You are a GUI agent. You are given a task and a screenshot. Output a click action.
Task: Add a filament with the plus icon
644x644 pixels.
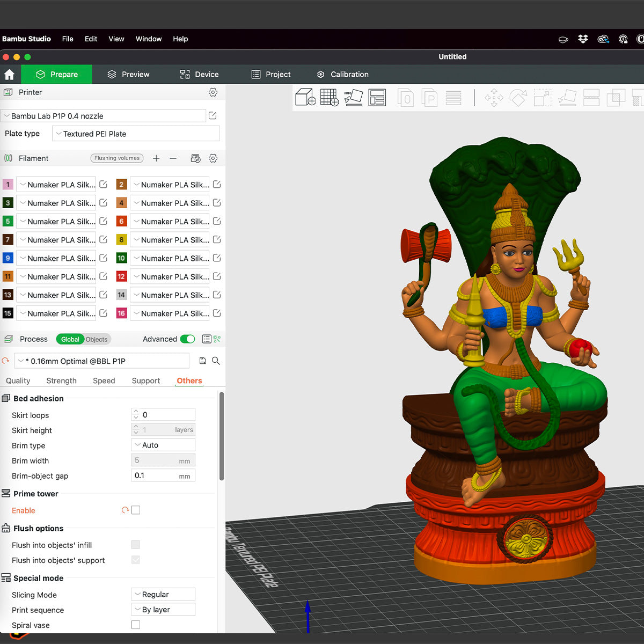click(x=156, y=158)
